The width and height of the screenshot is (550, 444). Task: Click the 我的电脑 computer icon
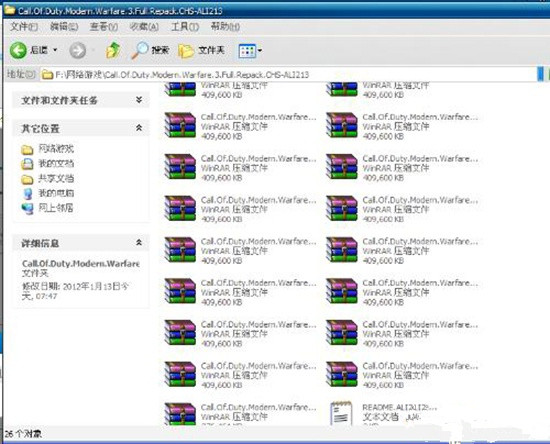[27, 194]
